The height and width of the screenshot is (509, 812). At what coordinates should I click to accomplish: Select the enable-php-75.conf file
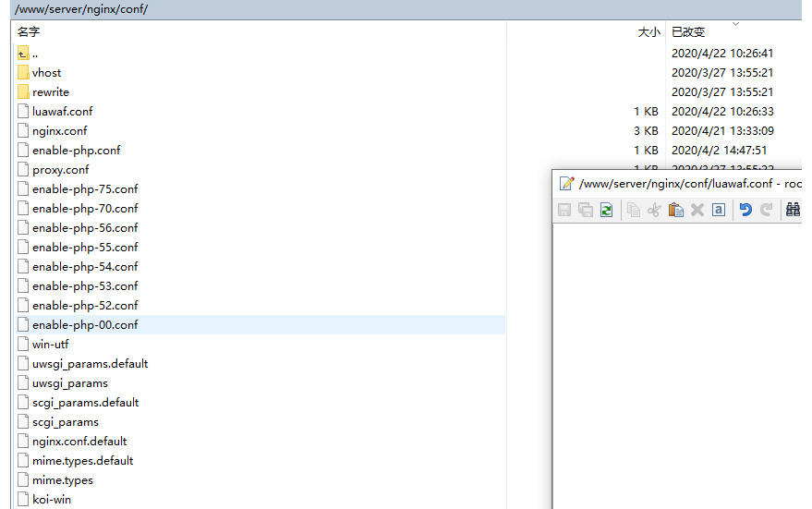coord(85,189)
